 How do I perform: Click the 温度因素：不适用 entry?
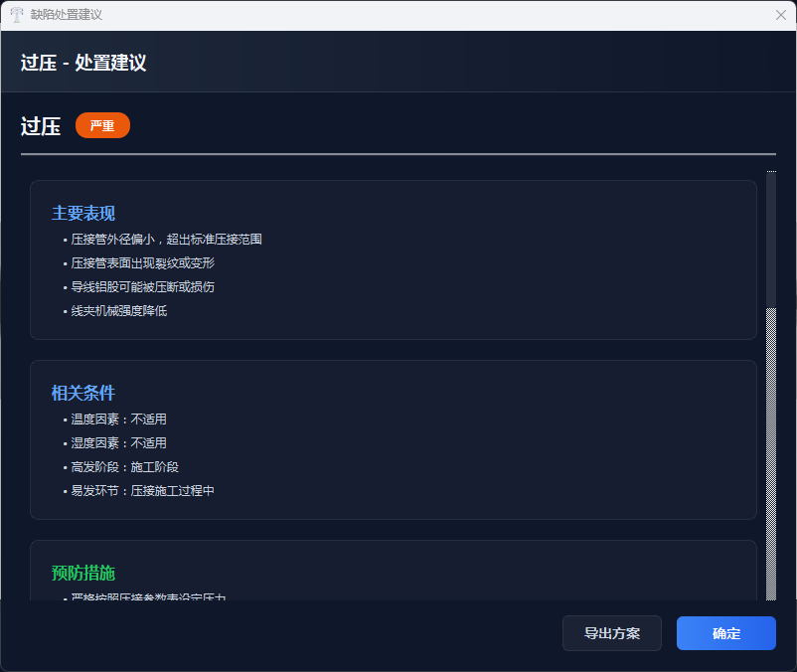click(118, 420)
